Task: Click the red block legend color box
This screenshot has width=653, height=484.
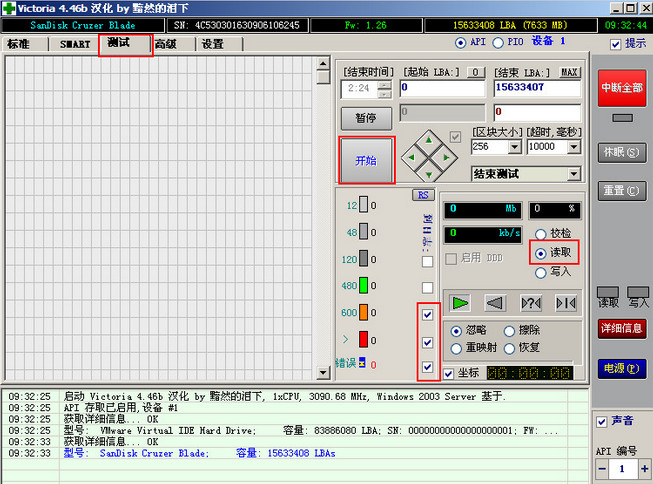Action: (364, 340)
